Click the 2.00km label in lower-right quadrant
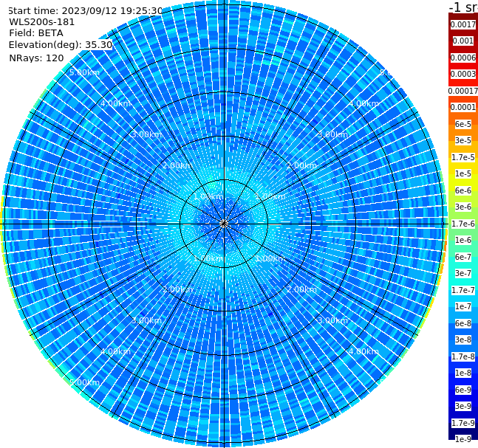 [x=302, y=289]
